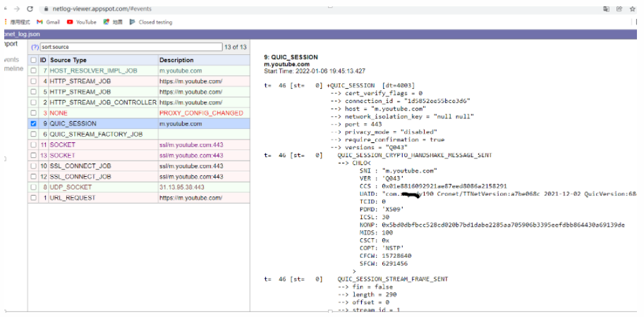Viewport: 644px width, 317px height.
Task: Select the QUIC_STREAM_FACTORY_JOB row
Action: (x=139, y=134)
